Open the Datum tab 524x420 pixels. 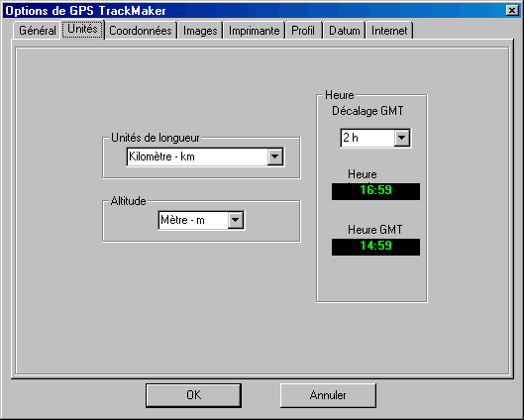click(344, 31)
